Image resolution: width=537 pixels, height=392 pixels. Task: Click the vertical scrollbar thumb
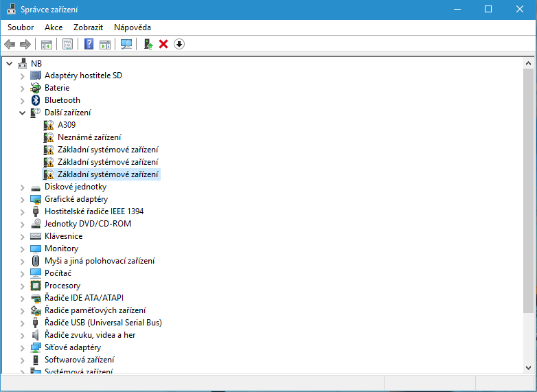528,190
